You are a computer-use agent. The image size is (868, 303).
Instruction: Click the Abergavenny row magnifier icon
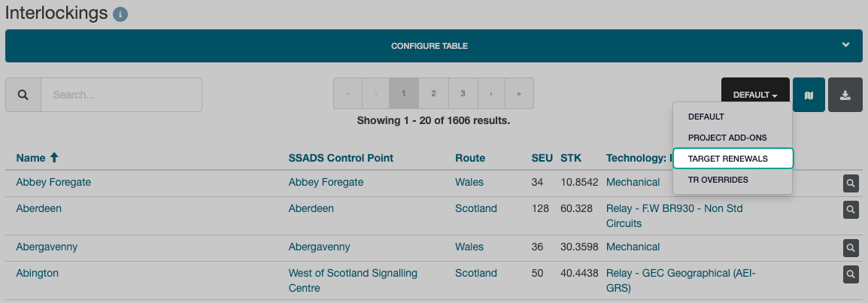[851, 247]
